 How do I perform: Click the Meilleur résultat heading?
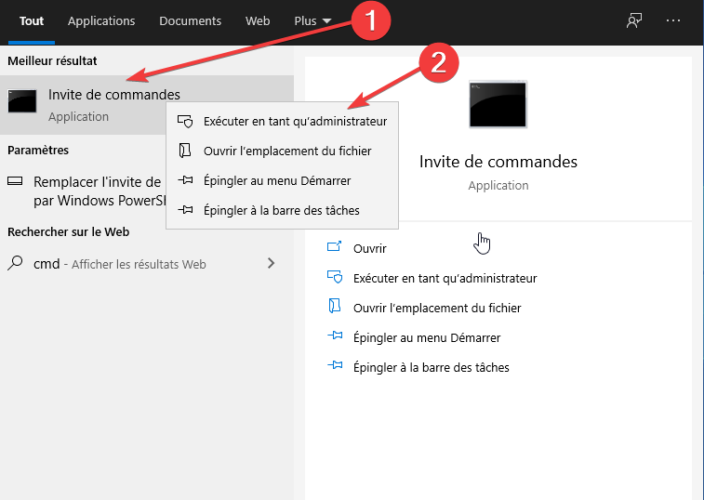(x=52, y=61)
